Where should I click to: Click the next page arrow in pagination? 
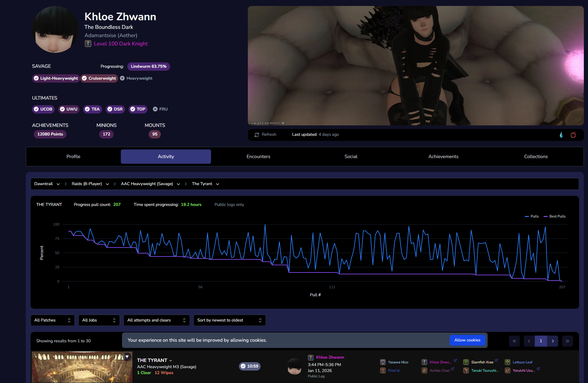coord(553,341)
